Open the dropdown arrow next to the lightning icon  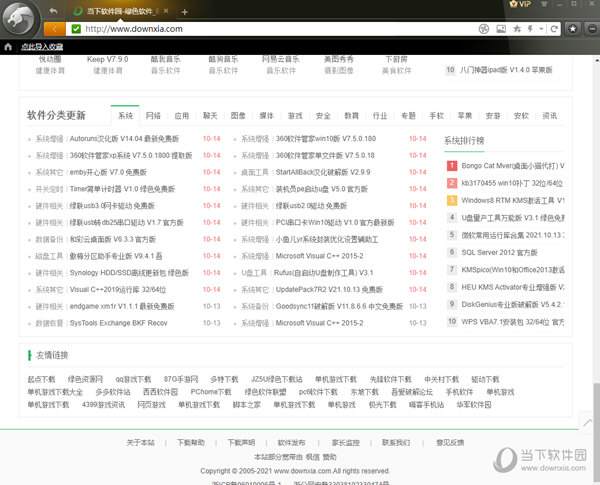pyautogui.click(x=541, y=29)
